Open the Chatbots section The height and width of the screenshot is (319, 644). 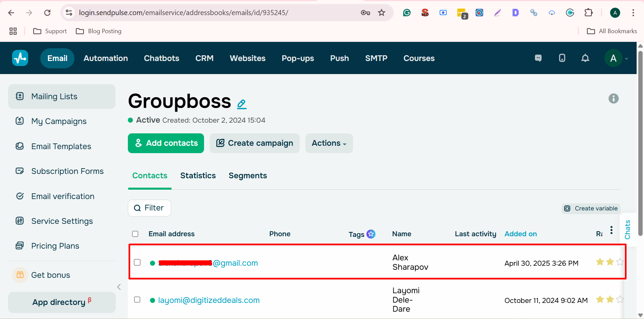pyautogui.click(x=161, y=58)
